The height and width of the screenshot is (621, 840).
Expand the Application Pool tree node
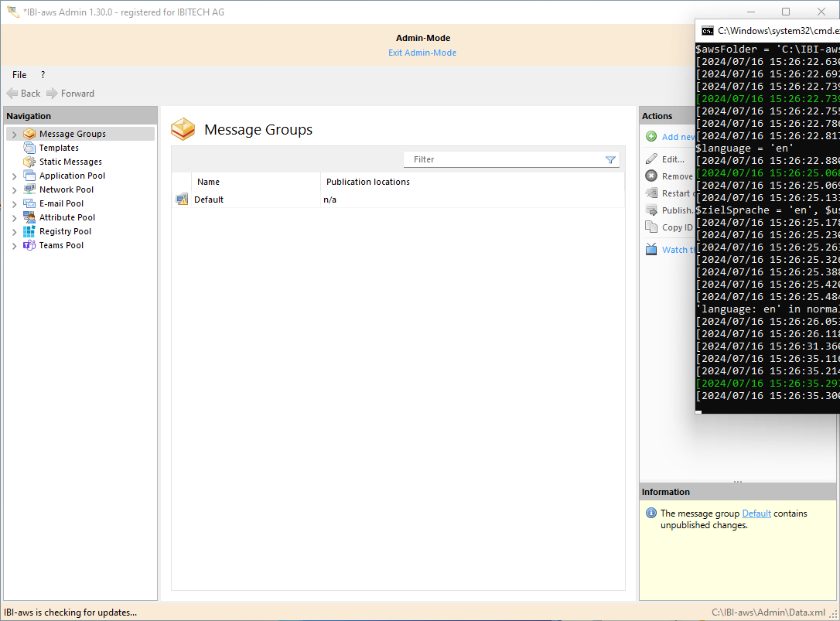14,176
